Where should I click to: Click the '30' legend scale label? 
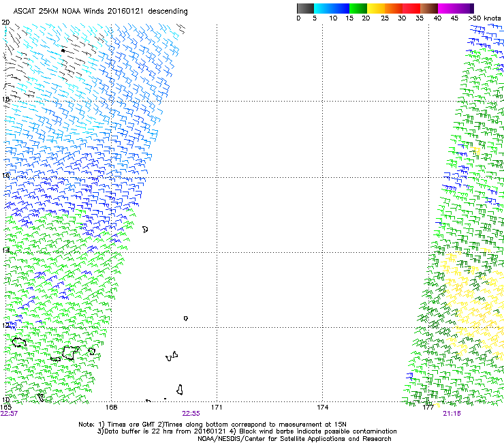[402, 18]
